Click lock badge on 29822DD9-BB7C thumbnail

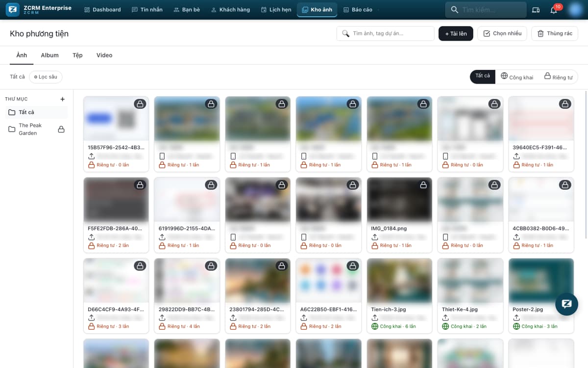[211, 266]
